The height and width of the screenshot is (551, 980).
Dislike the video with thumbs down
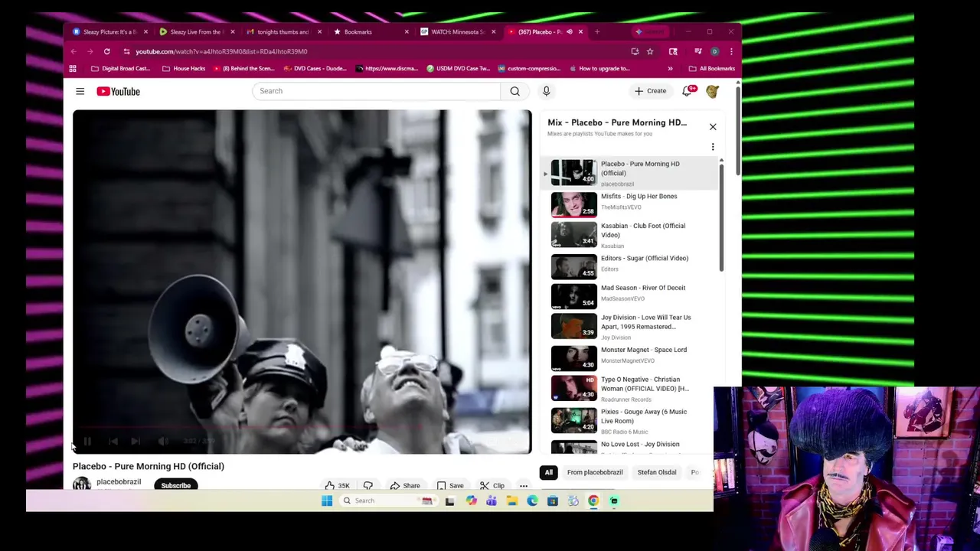click(x=368, y=485)
